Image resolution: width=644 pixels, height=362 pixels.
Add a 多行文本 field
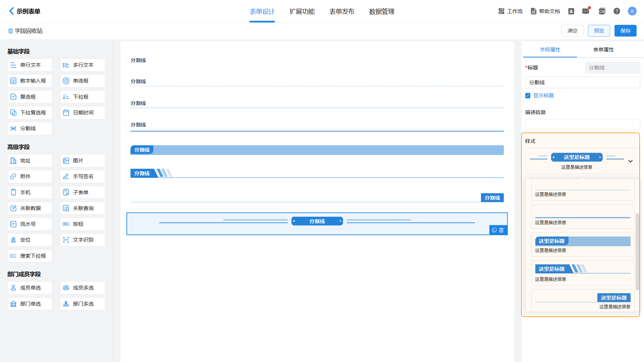pos(83,65)
